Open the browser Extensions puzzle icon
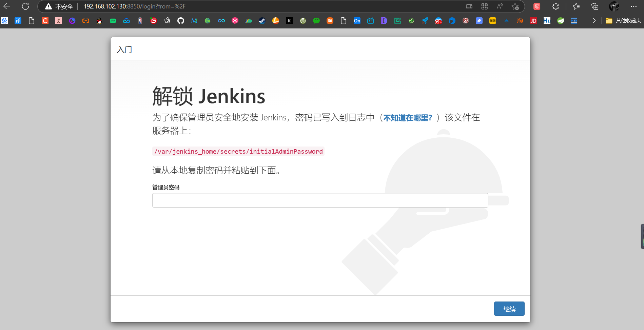The height and width of the screenshot is (330, 644). pos(555,6)
